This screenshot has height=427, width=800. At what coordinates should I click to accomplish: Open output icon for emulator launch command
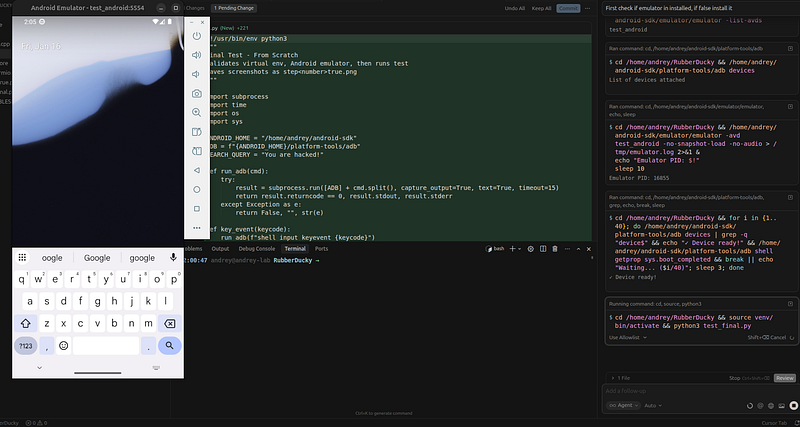790,107
